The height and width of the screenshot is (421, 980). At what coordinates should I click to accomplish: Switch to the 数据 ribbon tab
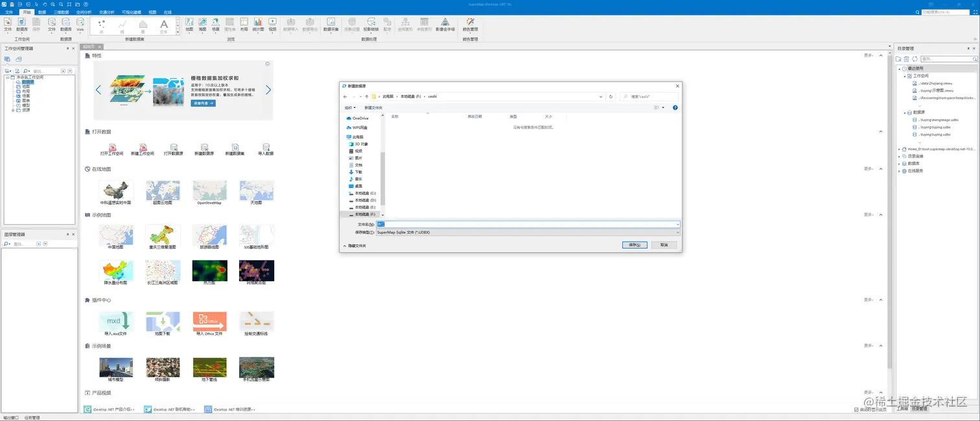click(42, 12)
